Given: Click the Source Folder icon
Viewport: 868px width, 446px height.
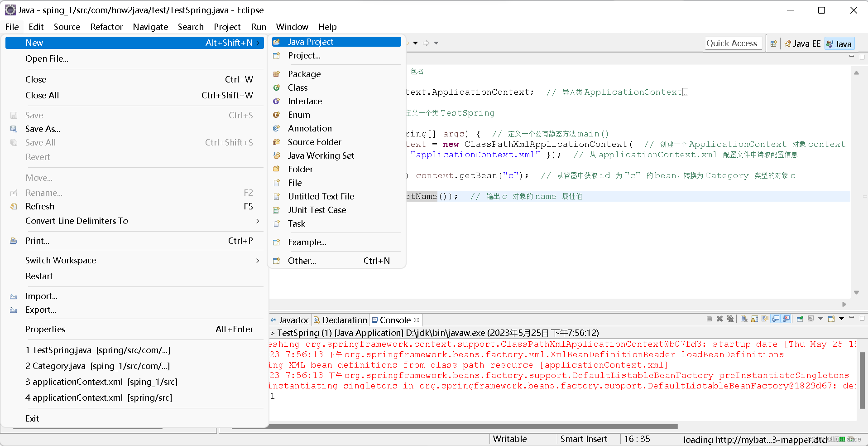Looking at the screenshot, I should tap(276, 142).
